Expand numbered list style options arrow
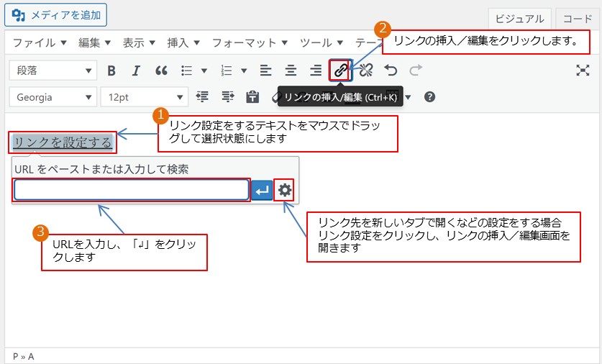This screenshot has width=602, height=364. (x=244, y=70)
